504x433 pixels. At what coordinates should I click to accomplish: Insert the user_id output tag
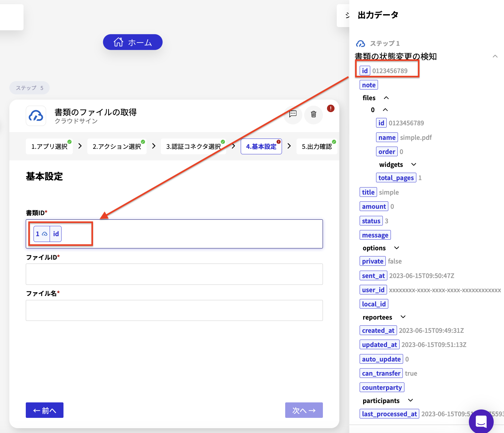[x=373, y=290]
